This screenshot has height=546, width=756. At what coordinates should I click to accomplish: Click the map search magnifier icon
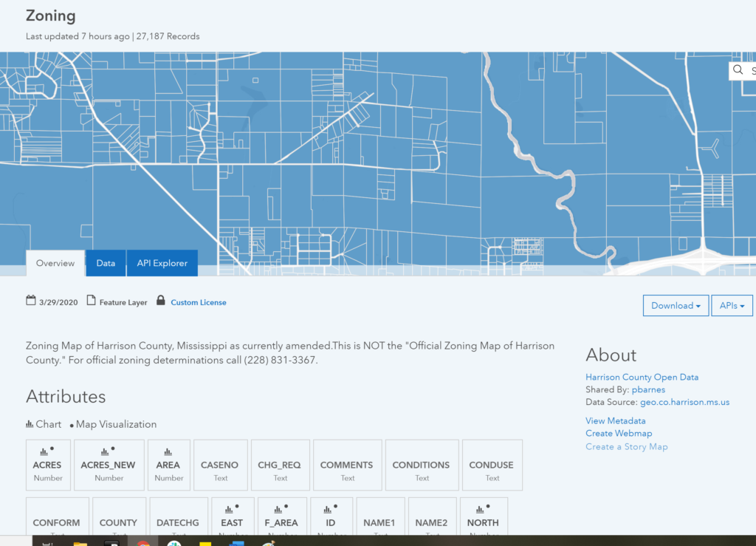click(738, 70)
